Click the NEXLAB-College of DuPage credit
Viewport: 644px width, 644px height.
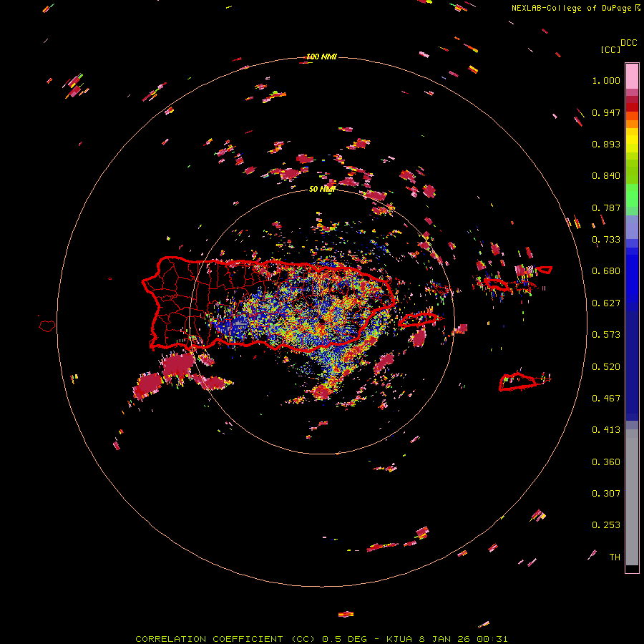[x=571, y=8]
